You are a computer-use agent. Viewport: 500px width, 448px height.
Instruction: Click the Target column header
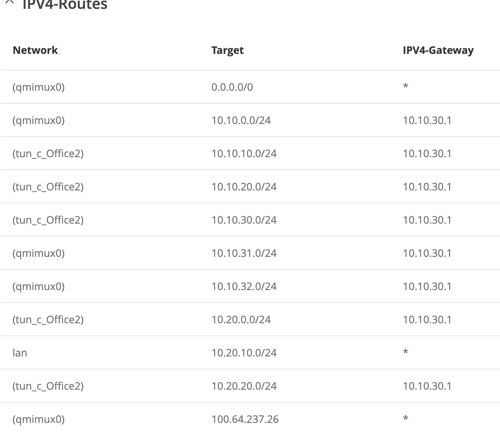pyautogui.click(x=227, y=50)
